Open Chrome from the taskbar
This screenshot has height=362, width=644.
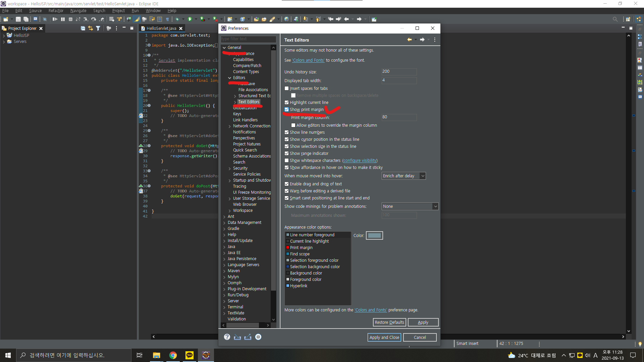[x=173, y=355]
